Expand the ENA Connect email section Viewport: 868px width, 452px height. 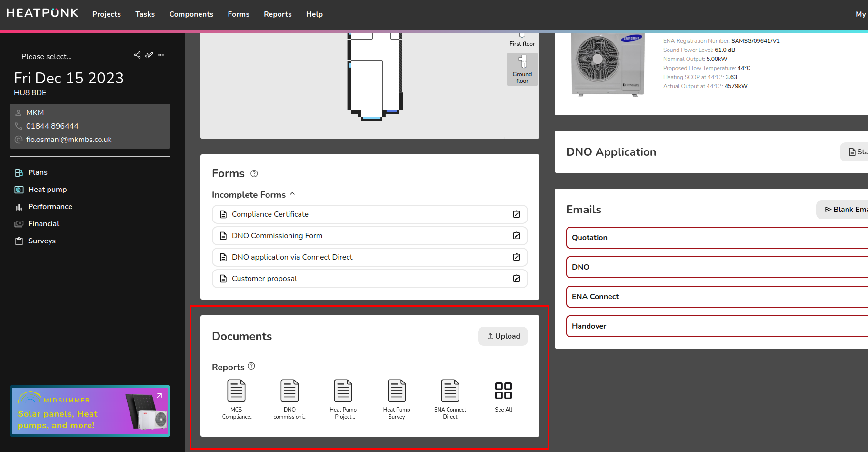coord(717,297)
